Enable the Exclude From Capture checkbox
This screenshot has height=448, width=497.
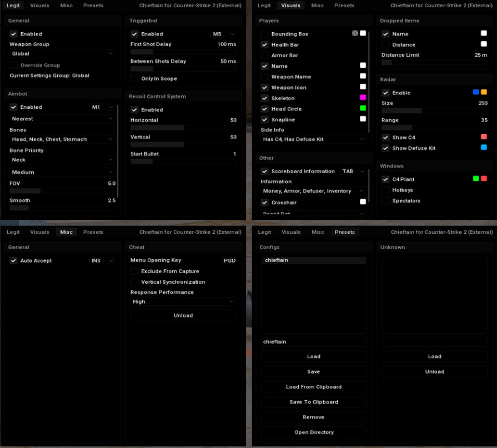[x=134, y=271]
